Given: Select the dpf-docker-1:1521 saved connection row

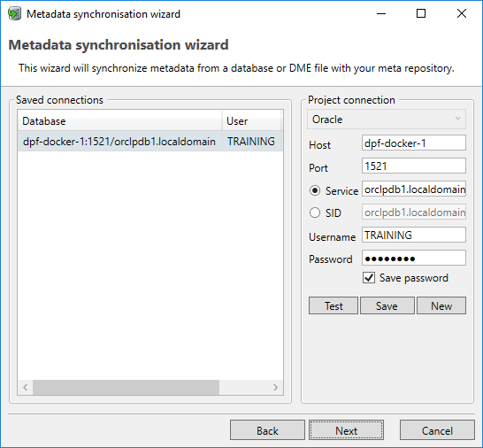Looking at the screenshot, I should (x=150, y=141).
